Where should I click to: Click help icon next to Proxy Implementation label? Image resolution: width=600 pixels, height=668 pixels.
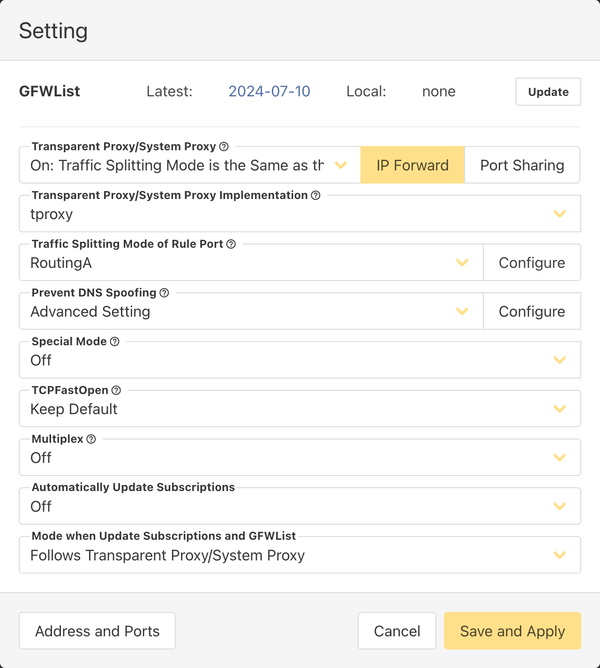pos(316,195)
